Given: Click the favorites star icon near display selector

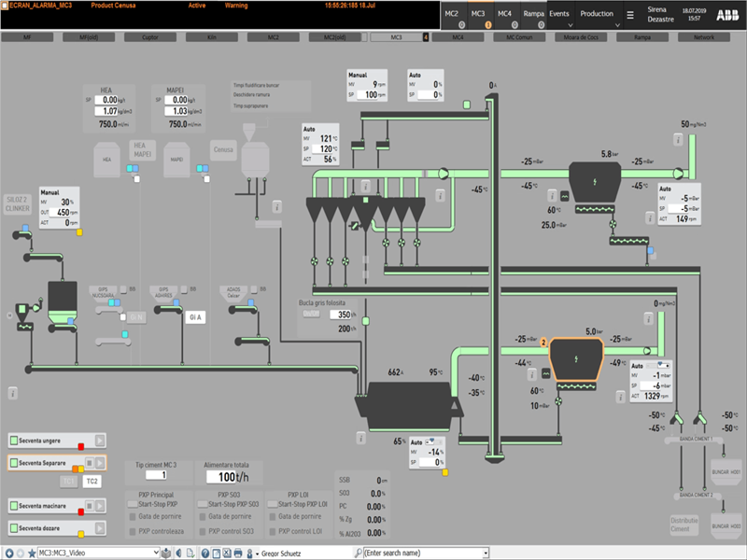Looking at the screenshot, I should 32,553.
